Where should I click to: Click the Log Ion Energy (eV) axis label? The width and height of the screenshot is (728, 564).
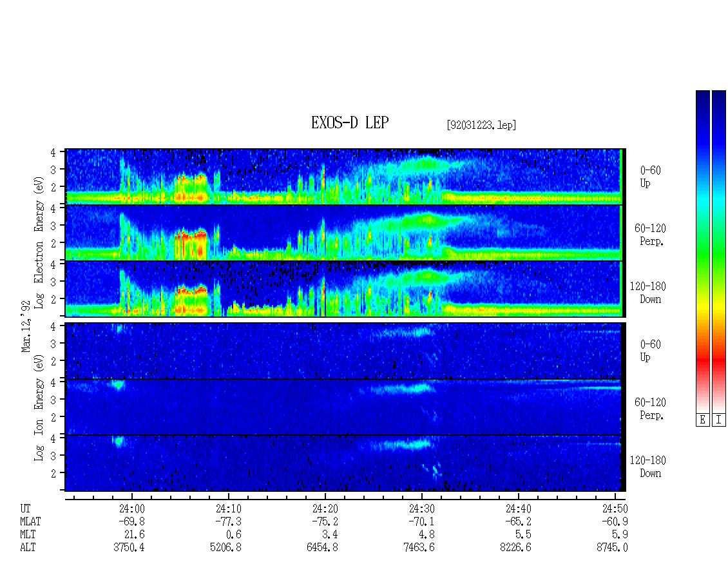pos(39,407)
